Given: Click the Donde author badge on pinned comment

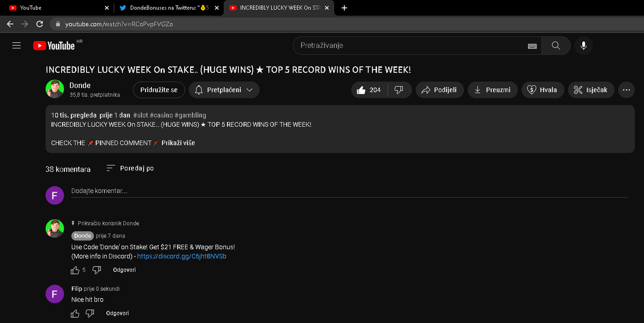Looking at the screenshot, I should [83, 236].
